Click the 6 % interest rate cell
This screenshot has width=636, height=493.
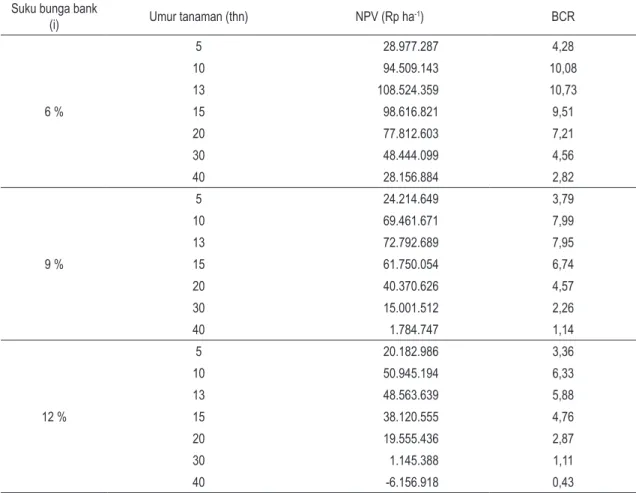pyautogui.click(x=54, y=112)
